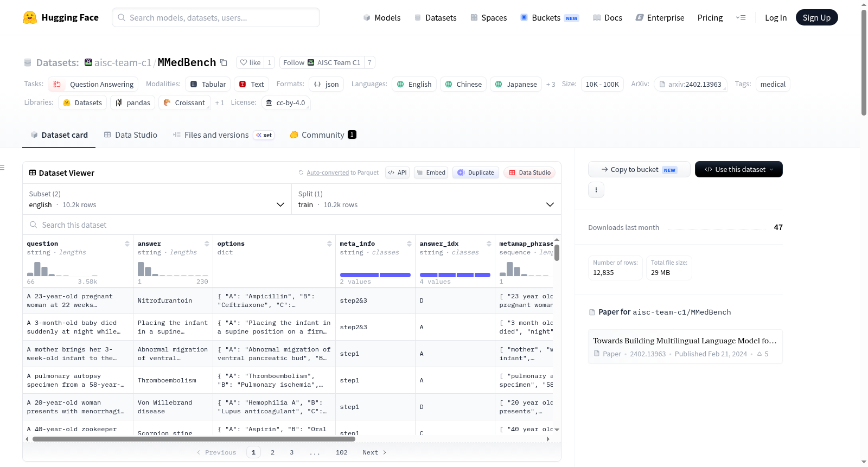This screenshot has width=868, height=467.
Task: Click the Hugging Face logo
Action: click(x=61, y=17)
